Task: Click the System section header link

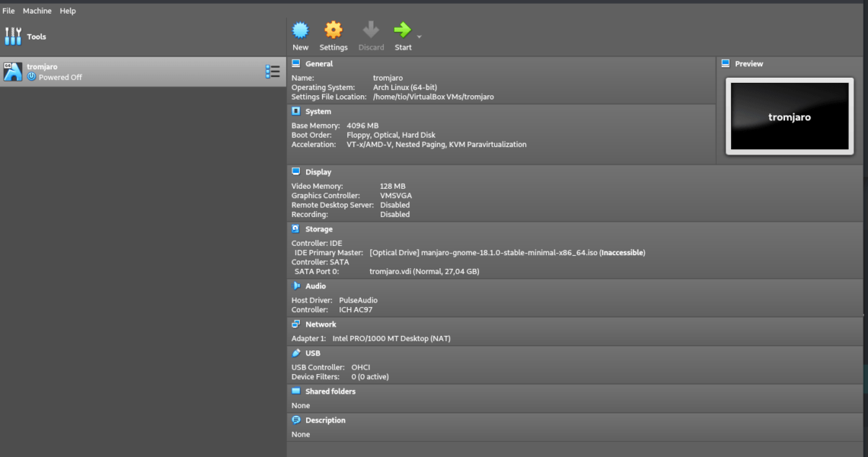Action: coord(318,111)
